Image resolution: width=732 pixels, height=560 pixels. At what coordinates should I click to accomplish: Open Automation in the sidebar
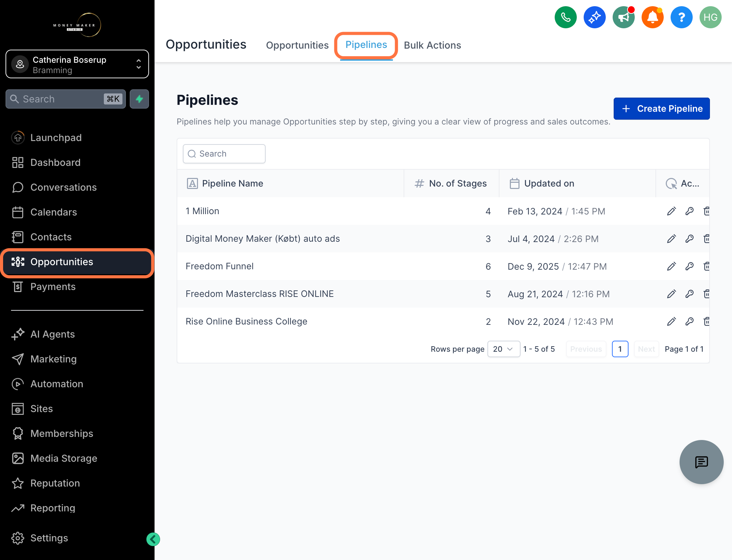[77, 384]
